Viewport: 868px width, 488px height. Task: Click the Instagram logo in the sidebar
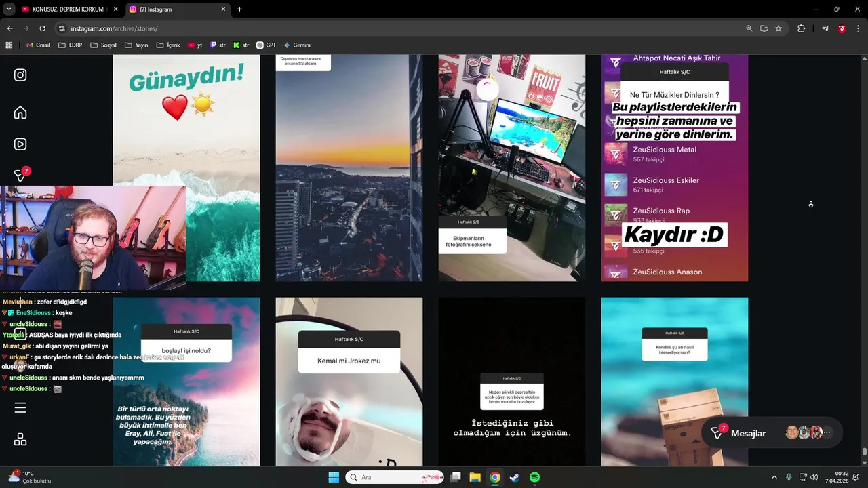pyautogui.click(x=20, y=75)
